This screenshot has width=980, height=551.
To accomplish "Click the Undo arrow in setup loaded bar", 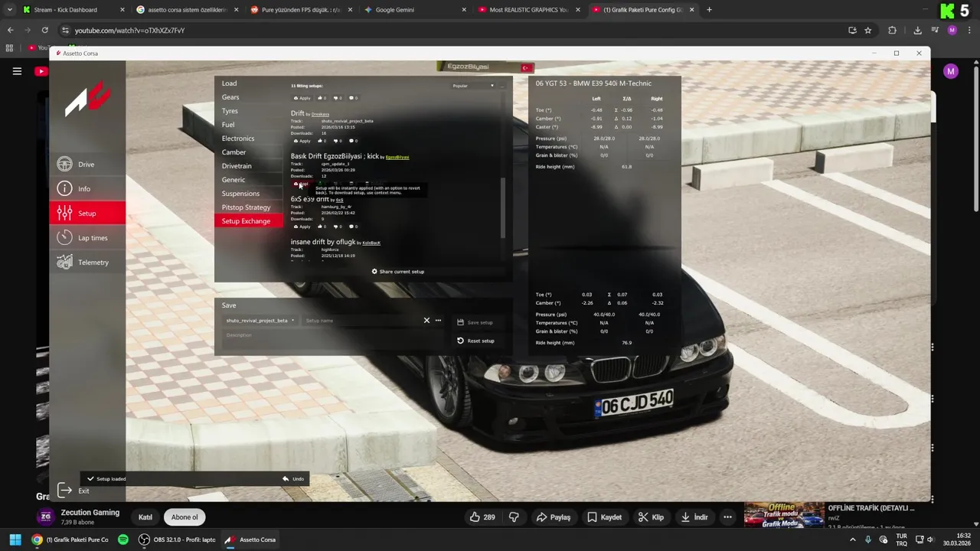I will pyautogui.click(x=286, y=479).
